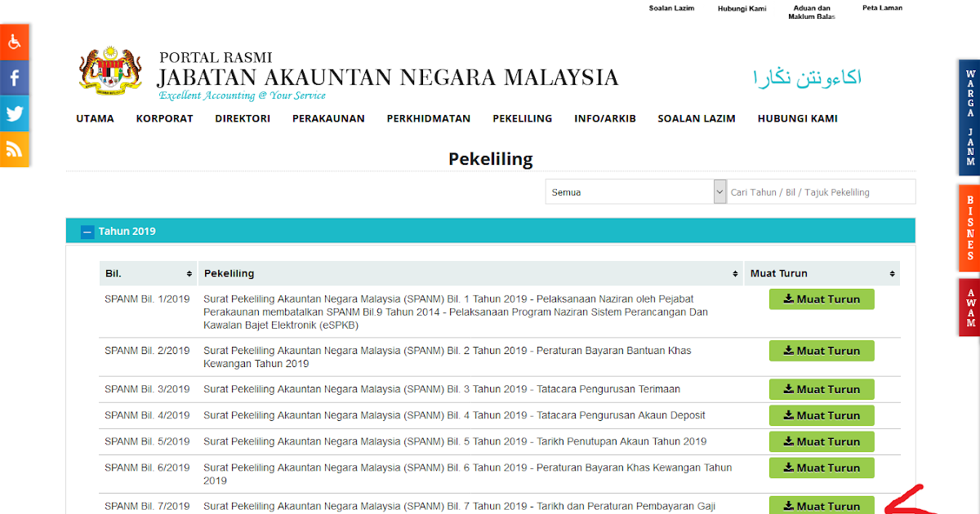The width and height of the screenshot is (980, 514).
Task: Open the DIREKTORI menu
Action: point(243,118)
